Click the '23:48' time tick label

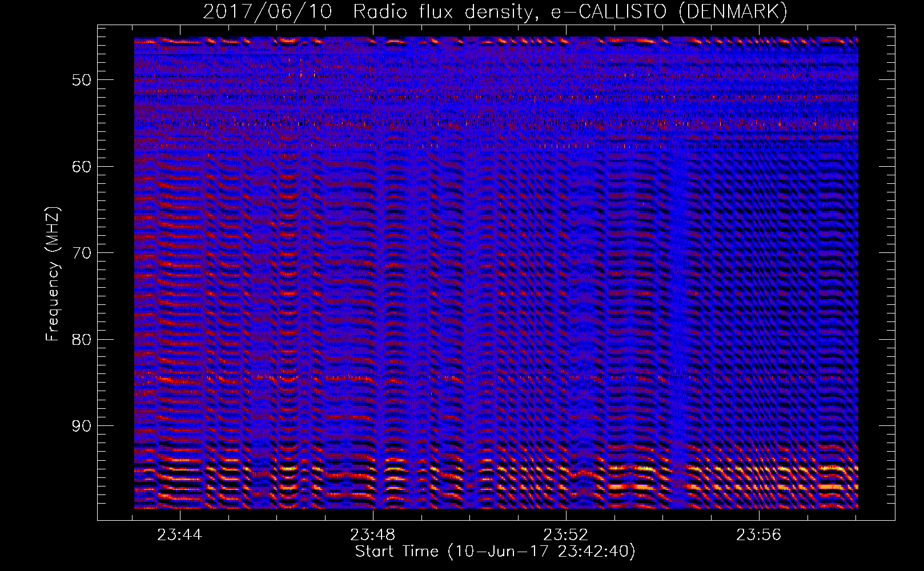373,535
